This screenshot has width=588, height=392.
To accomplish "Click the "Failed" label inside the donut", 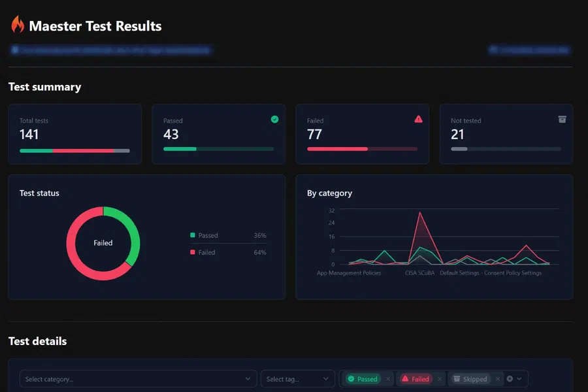I will click(103, 242).
